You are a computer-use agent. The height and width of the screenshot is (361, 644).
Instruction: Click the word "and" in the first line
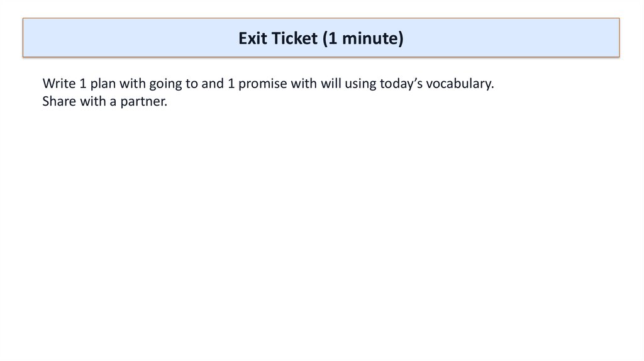[213, 84]
